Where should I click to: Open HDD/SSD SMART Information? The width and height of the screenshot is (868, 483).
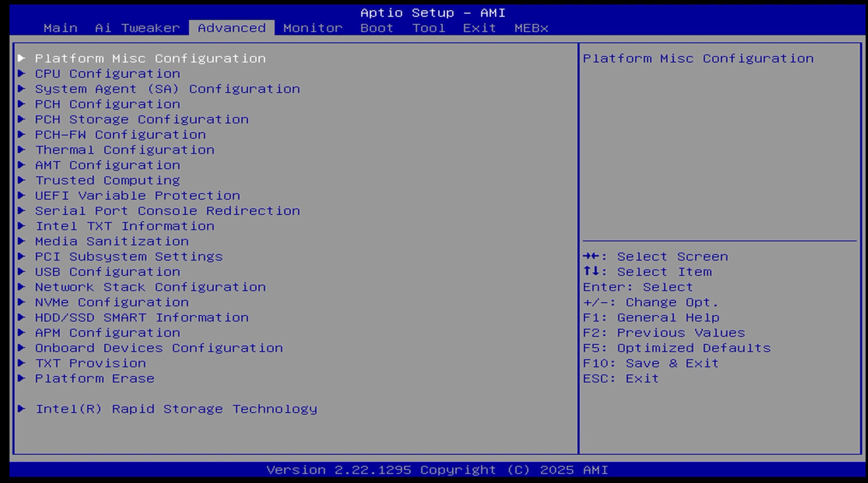point(141,318)
